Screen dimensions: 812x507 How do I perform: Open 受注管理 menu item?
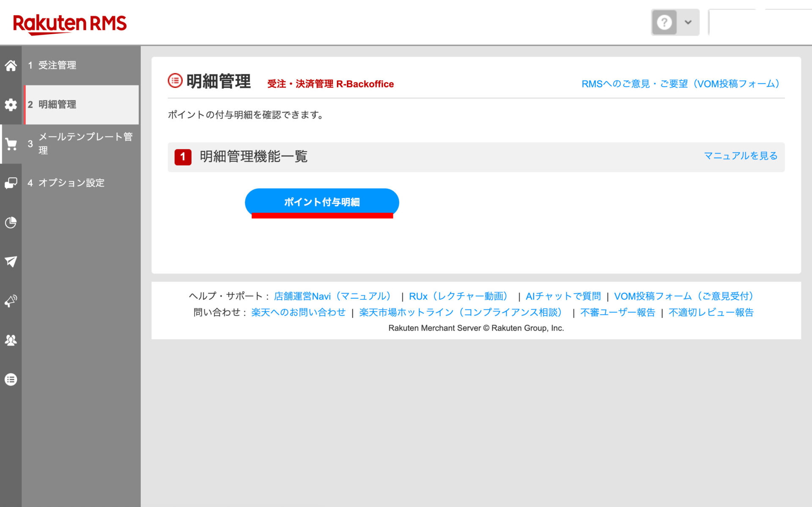tap(80, 65)
